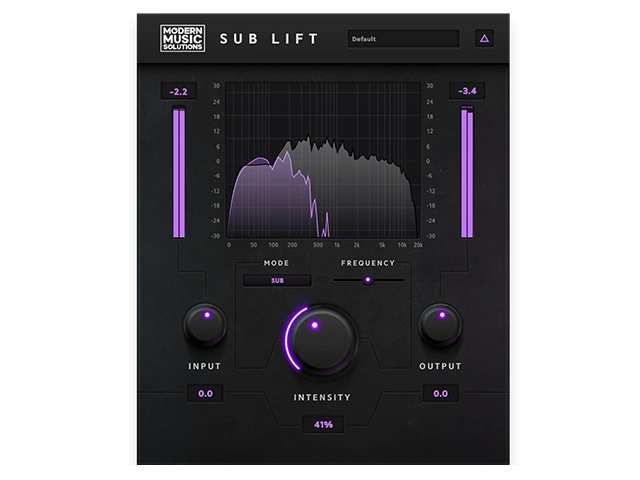Open the Default preset dropdown

click(403, 39)
